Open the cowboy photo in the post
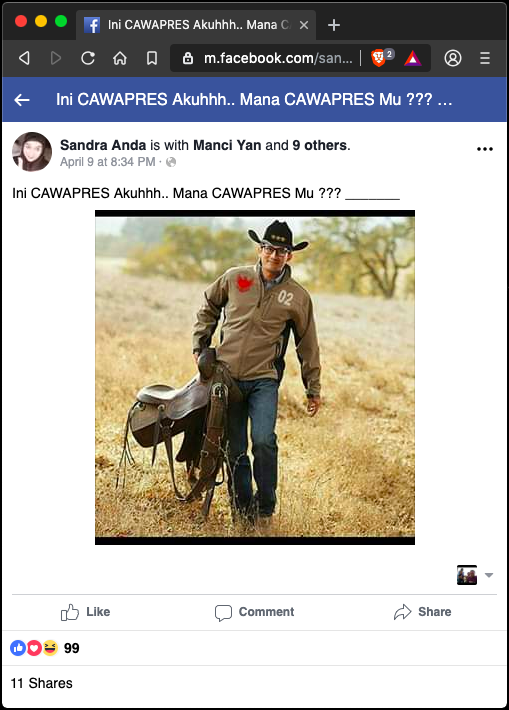Screen dimensions: 509x710 click(x=255, y=377)
